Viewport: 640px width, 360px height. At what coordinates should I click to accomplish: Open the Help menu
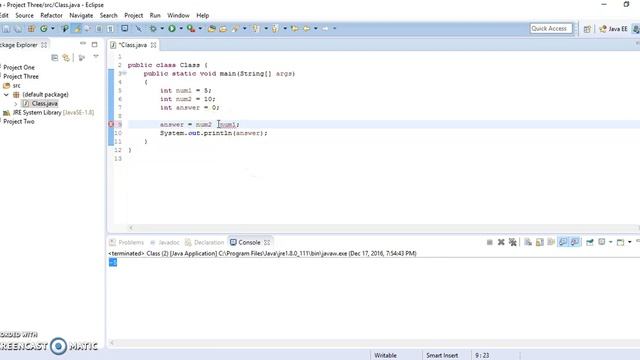point(203,16)
